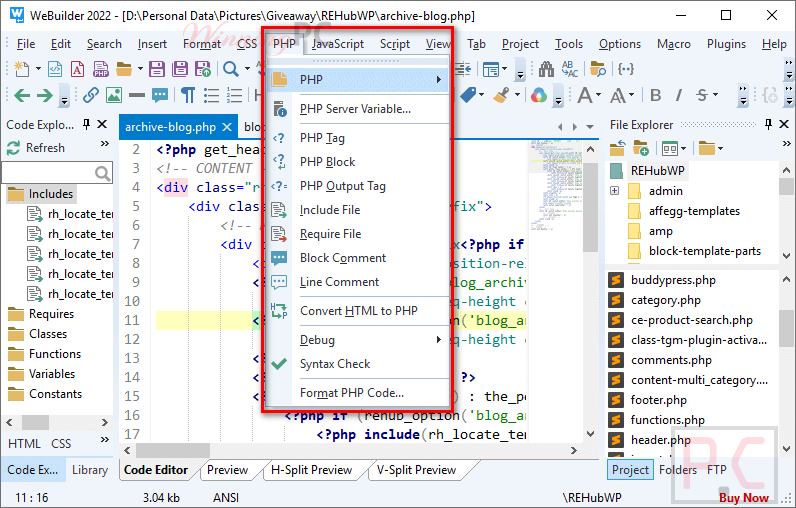Image resolution: width=796 pixels, height=508 pixels.
Task: Open the open-folder dropdown arrow
Action: [x=140, y=69]
